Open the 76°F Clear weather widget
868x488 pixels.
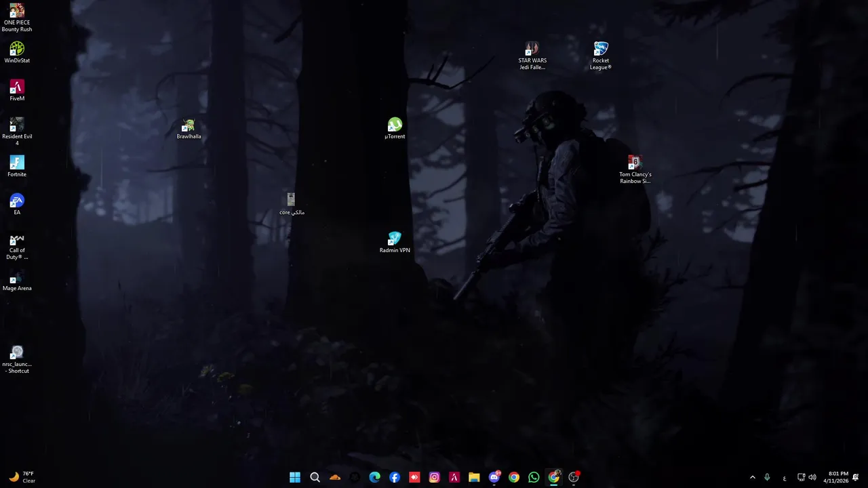22,477
